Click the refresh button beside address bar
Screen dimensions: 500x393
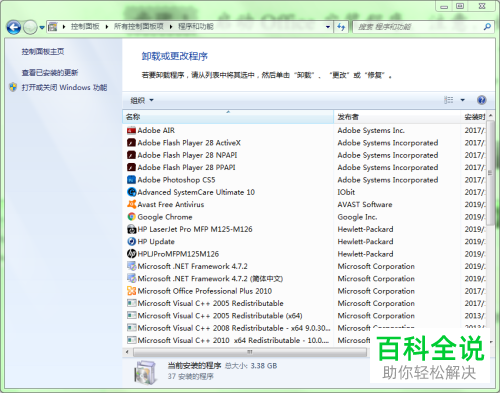(x=341, y=27)
